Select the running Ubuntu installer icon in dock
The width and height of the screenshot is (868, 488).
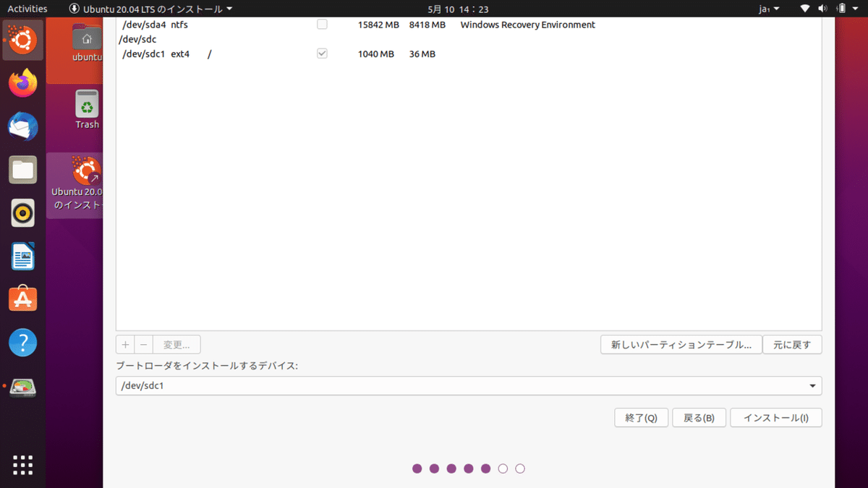[22, 40]
